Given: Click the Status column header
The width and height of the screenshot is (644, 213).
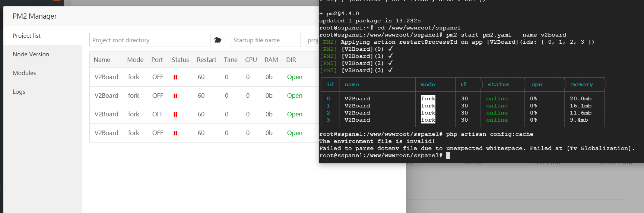Looking at the screenshot, I should [180, 60].
